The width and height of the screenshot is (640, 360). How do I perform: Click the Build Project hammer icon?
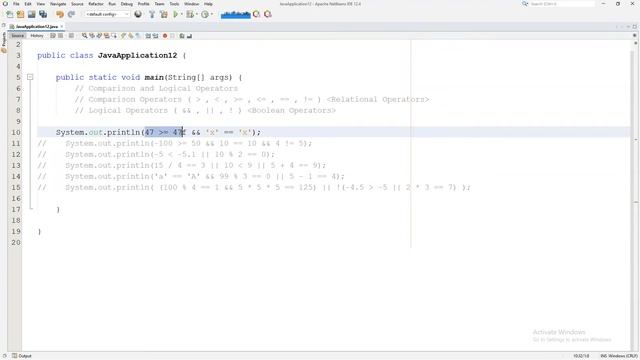pyautogui.click(x=152, y=14)
